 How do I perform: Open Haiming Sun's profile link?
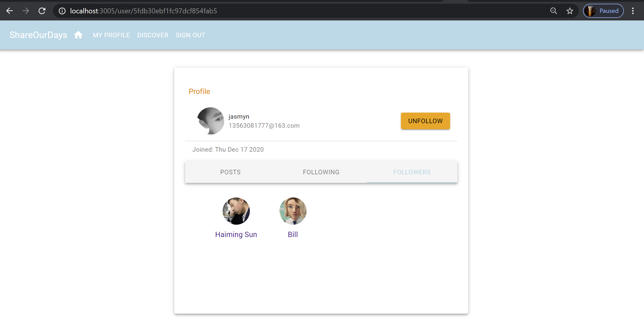coord(236,234)
